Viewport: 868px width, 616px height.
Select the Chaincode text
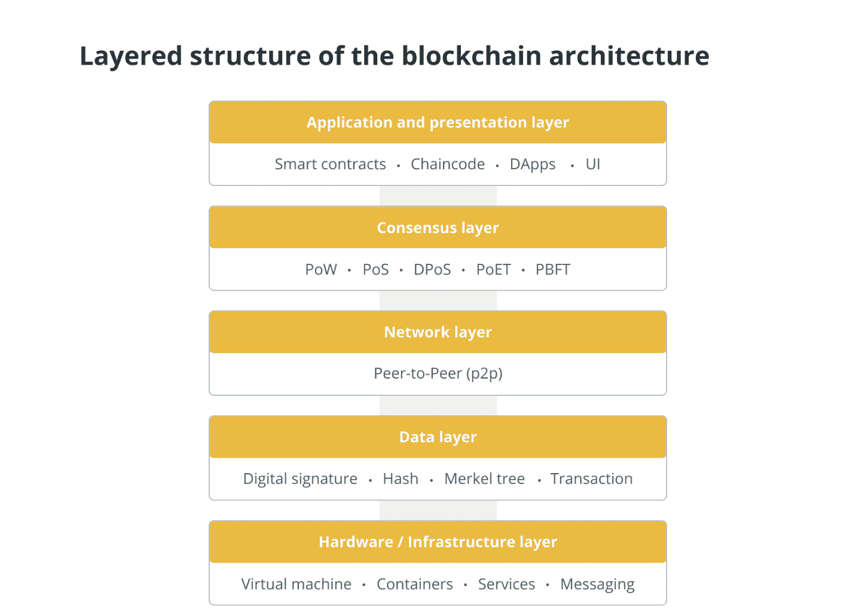pos(448,164)
